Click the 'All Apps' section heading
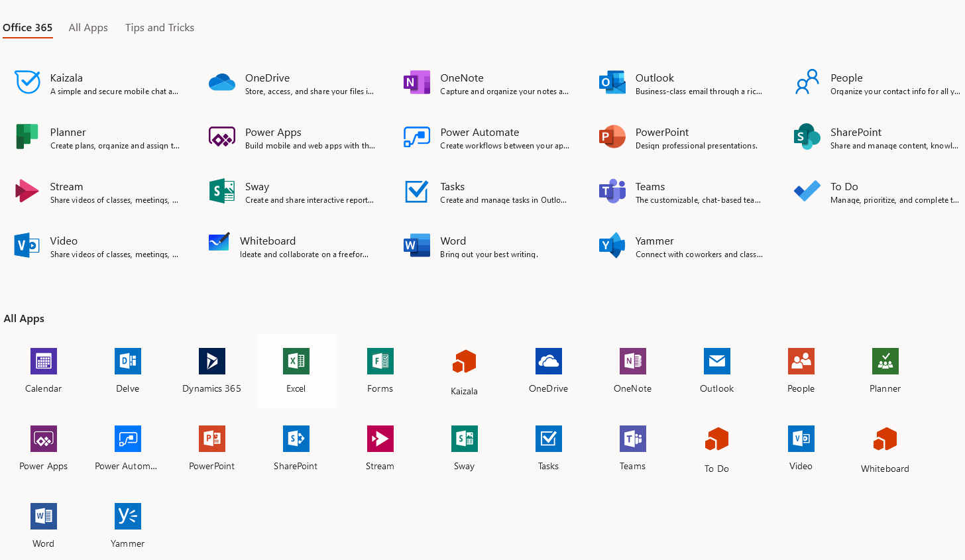This screenshot has height=560, width=965. pyautogui.click(x=24, y=318)
